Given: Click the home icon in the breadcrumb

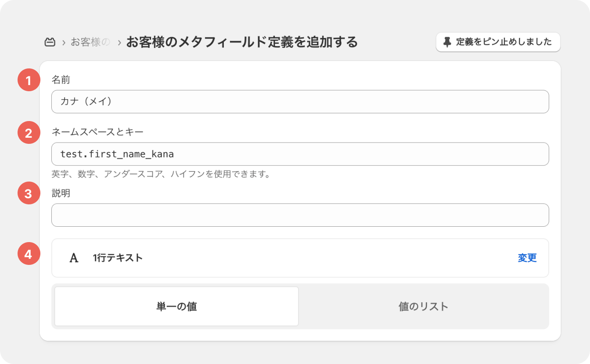Looking at the screenshot, I should (x=50, y=43).
